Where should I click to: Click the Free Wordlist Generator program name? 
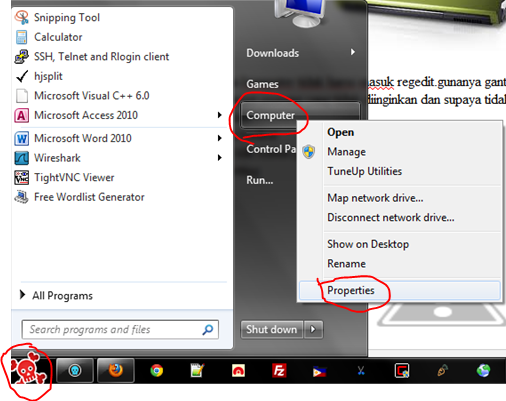pyautogui.click(x=89, y=197)
